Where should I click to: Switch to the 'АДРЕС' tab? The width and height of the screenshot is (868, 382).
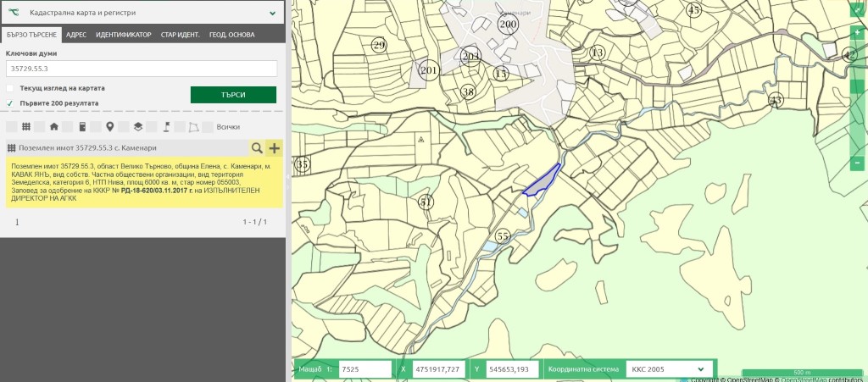pyautogui.click(x=75, y=35)
